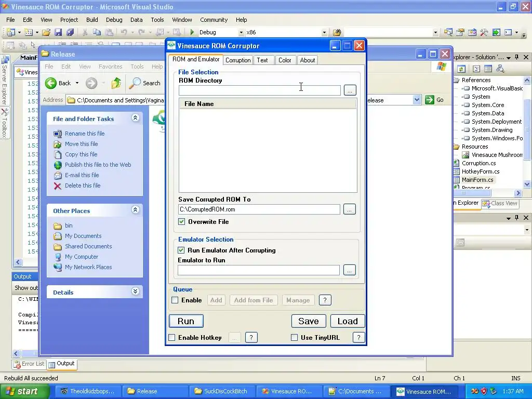
Task: Click the Emulator to Run browse button
Action: pos(350,270)
